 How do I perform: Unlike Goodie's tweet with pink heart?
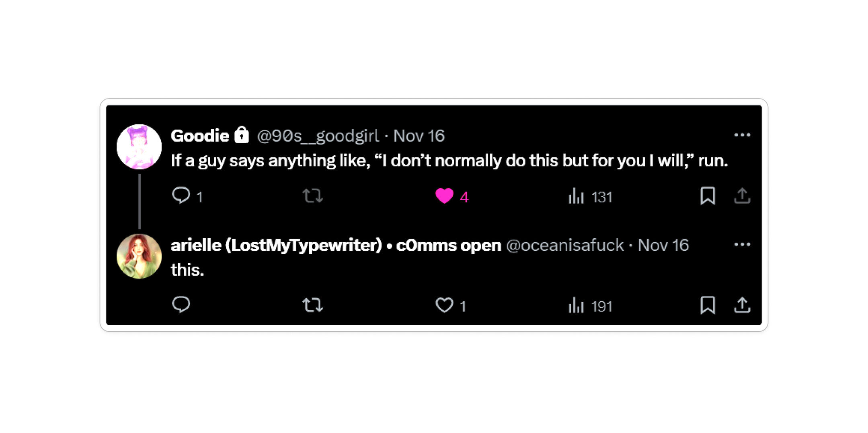point(444,196)
